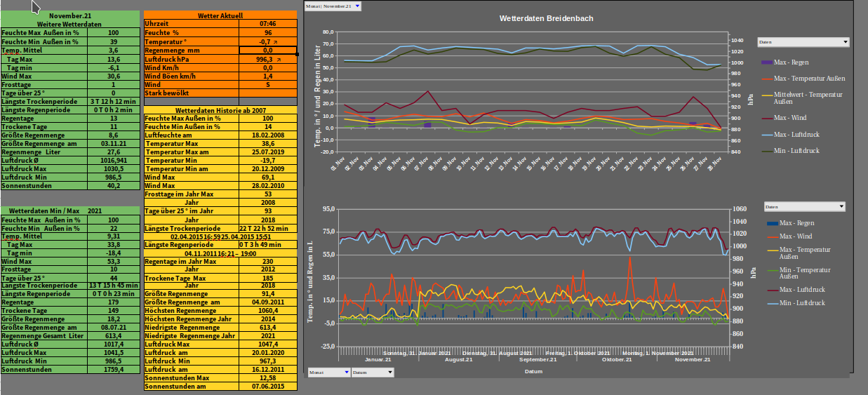The height and width of the screenshot is (395, 868).
Task: Select the Luftfeuchte am date 18.02.2008
Action: click(268, 135)
